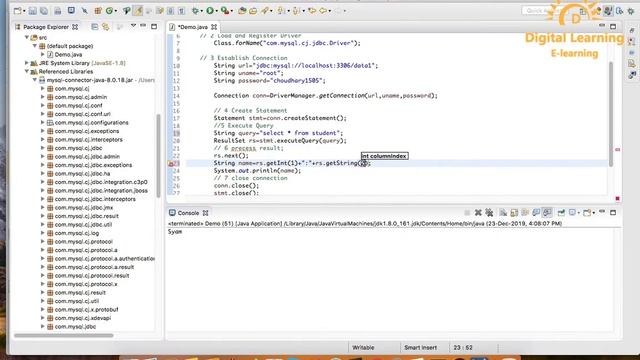Save the current file with Save icon
Screen dimensions: 640x360
pyautogui.click(x=33, y=11)
